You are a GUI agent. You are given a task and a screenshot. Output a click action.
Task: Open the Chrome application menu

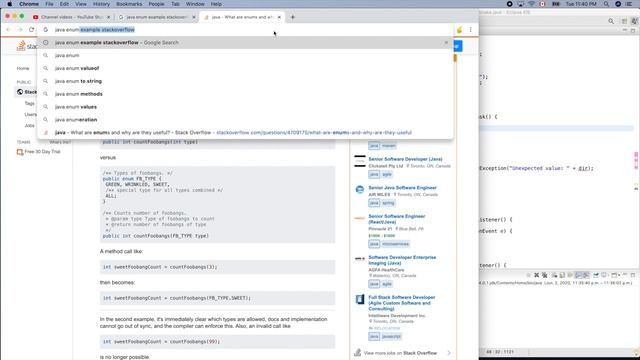pyautogui.click(x=29, y=4)
